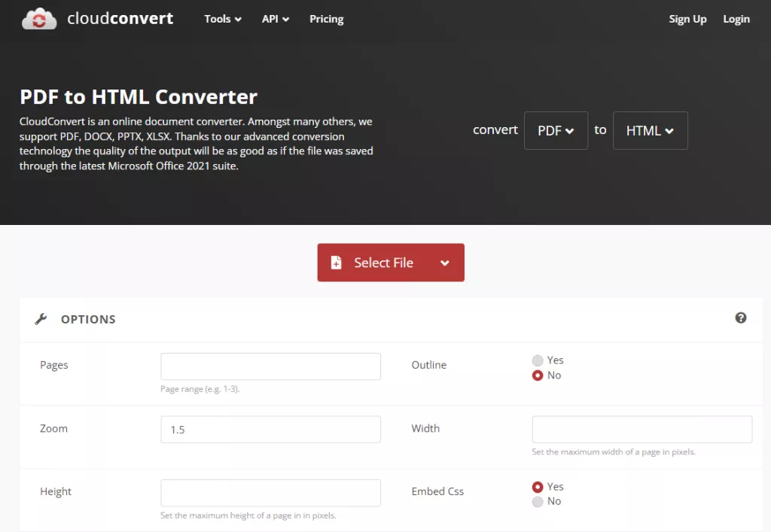
Task: Select No for Embed Css
Action: 538,502
